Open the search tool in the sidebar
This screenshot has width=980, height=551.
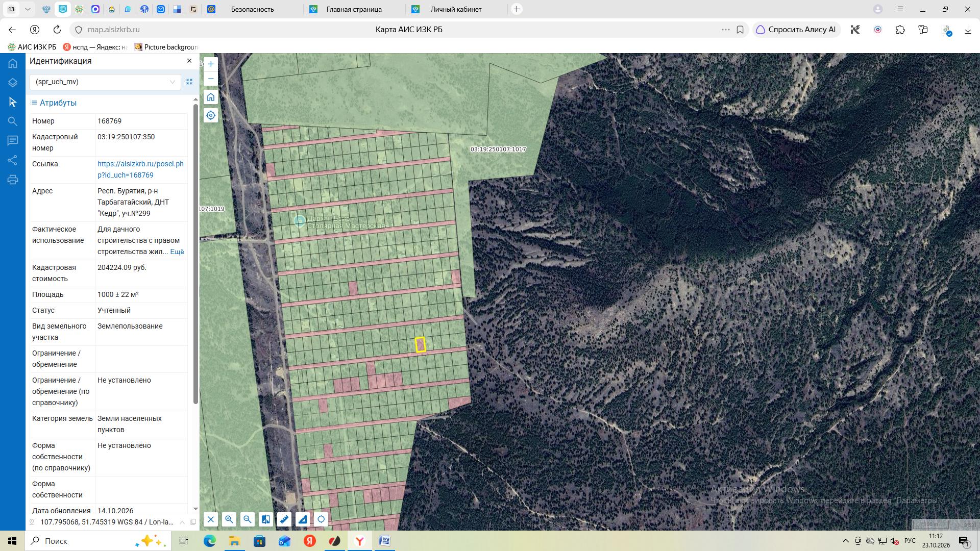(x=13, y=121)
